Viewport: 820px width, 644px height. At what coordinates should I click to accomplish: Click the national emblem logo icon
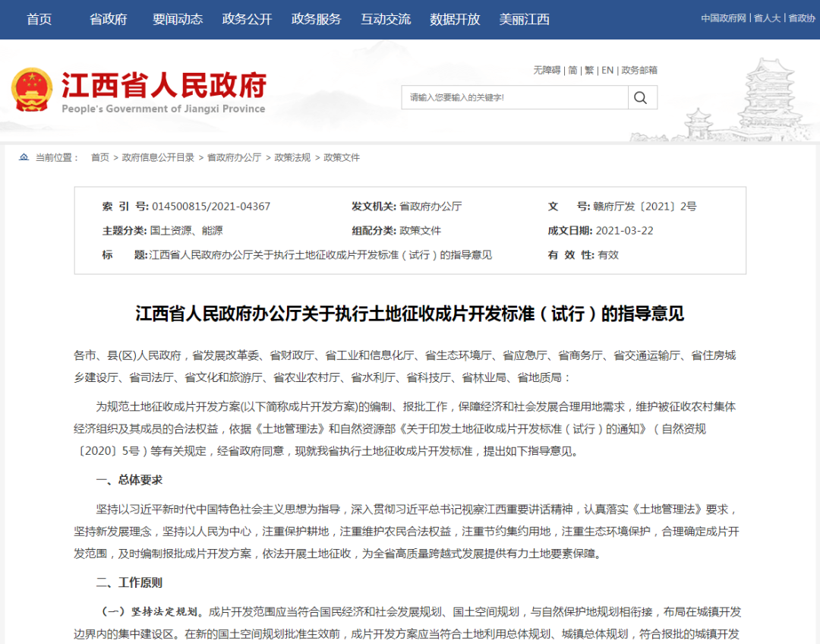33,91
